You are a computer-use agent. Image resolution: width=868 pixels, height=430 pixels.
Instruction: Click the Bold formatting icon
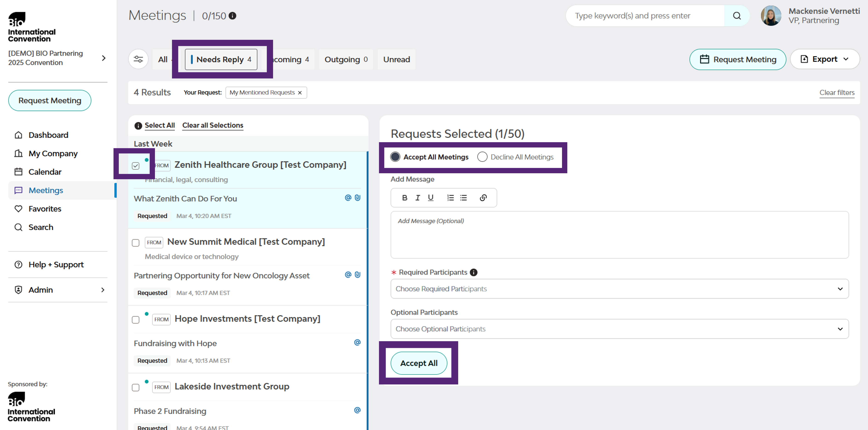click(x=405, y=198)
